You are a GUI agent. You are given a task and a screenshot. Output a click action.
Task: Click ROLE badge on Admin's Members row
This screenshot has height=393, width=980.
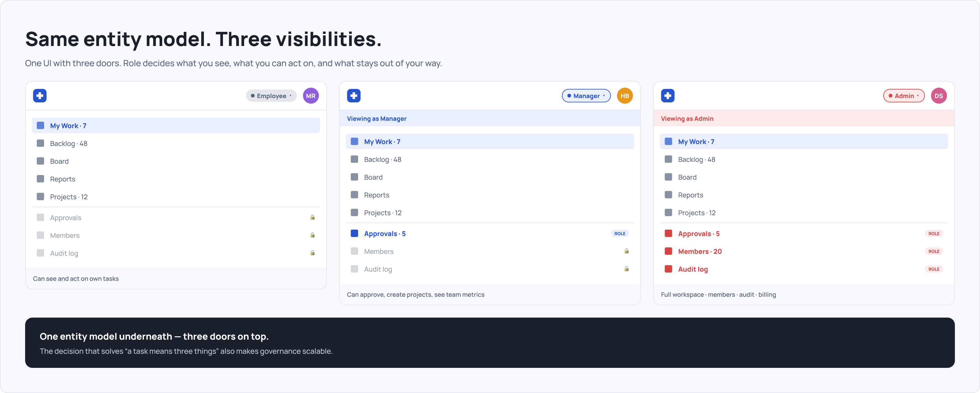[933, 251]
